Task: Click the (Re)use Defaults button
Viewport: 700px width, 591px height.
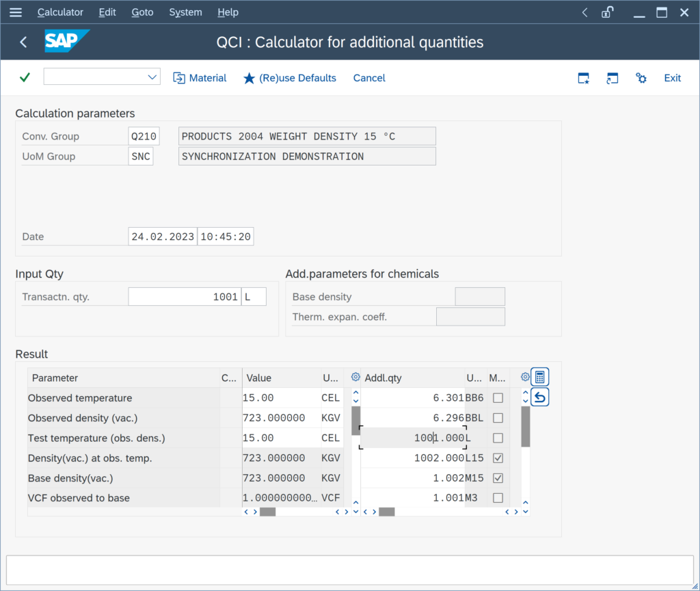Action: (290, 78)
